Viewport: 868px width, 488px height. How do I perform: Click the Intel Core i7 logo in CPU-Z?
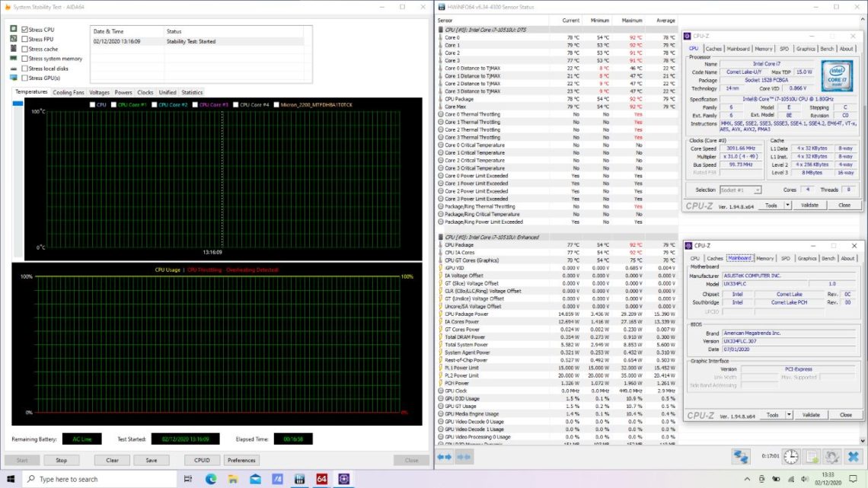[x=838, y=76]
